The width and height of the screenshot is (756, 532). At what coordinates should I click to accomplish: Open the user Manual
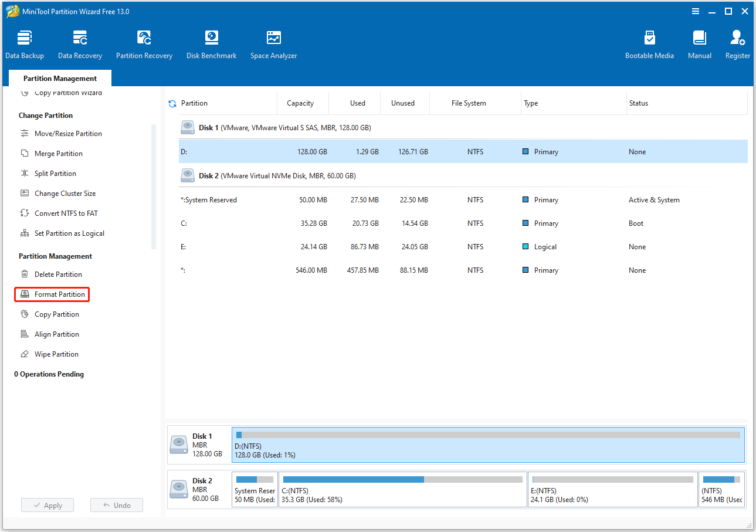(699, 44)
